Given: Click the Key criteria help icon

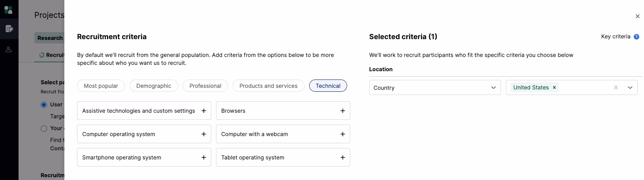Looking at the screenshot, I should (x=636, y=37).
